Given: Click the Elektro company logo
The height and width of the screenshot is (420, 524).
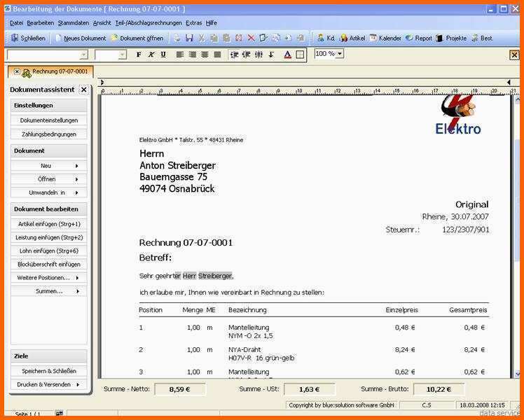Looking at the screenshot, I should [458, 115].
